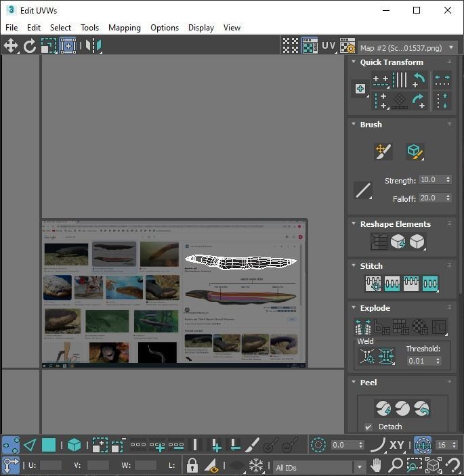The image size is (464, 476).
Task: Toggle show map in dialog icon
Action: [310, 45]
